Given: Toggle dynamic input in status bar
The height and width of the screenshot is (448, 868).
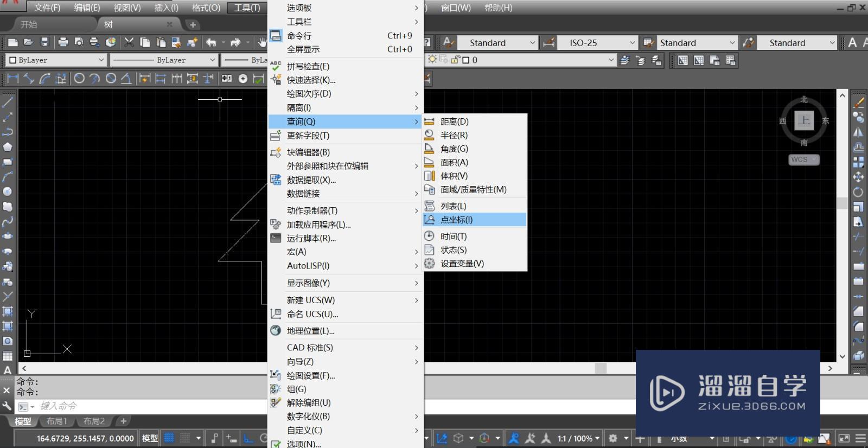Looking at the screenshot, I should tap(231, 438).
